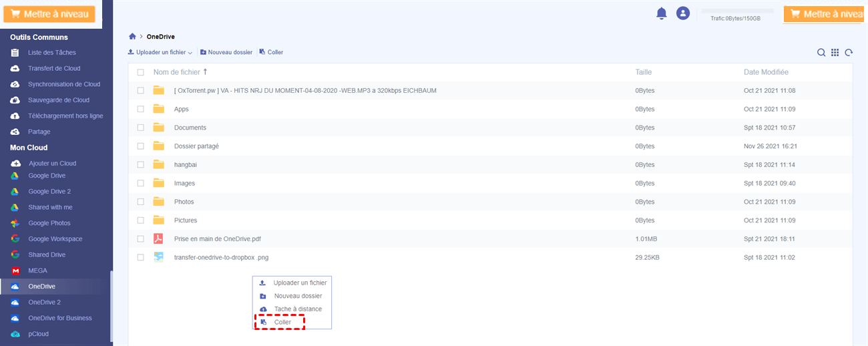Select OneDrive 2 in sidebar
Image resolution: width=868 pixels, height=346 pixels.
[x=44, y=302]
